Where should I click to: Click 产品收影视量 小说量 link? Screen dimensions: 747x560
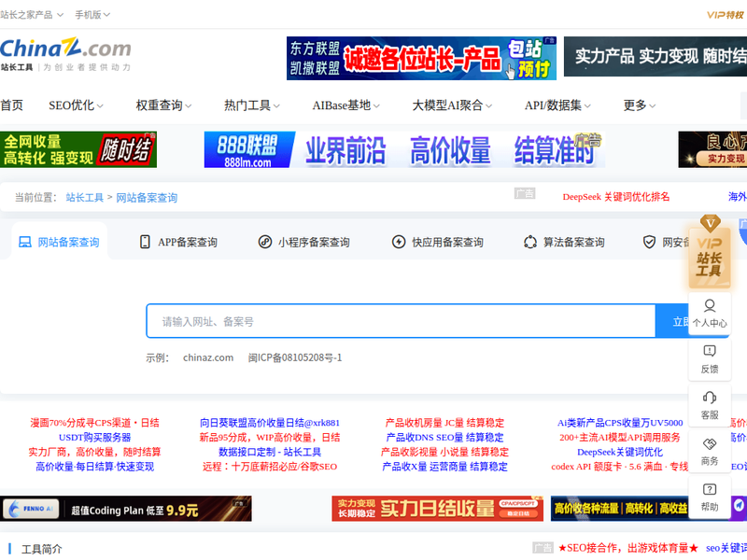444,452
